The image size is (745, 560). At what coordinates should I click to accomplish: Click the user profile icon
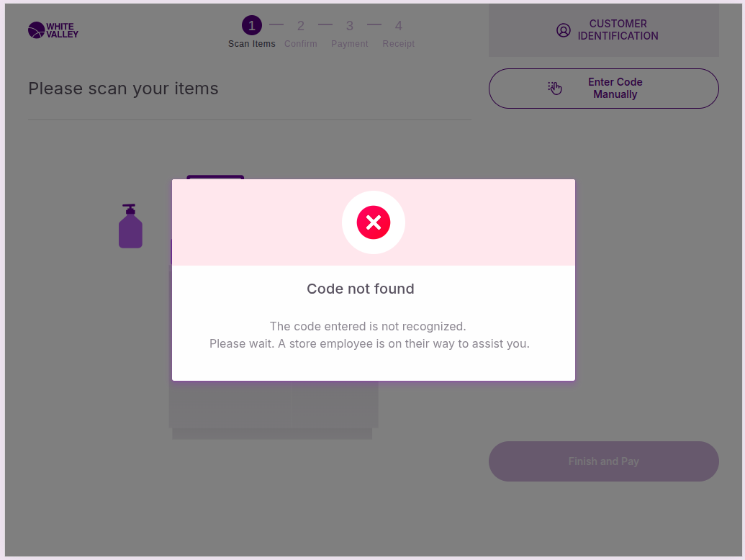(x=564, y=30)
